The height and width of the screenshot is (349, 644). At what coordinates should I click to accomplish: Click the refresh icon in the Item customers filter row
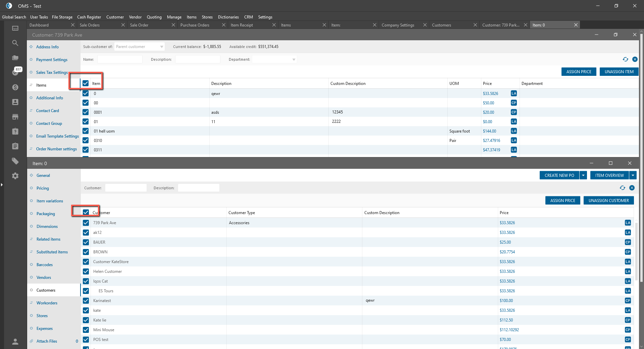tap(623, 188)
